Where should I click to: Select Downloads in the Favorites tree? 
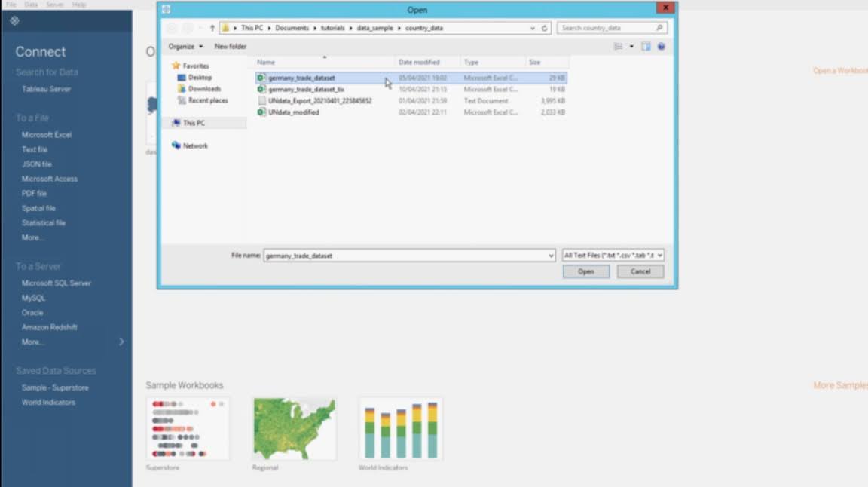point(204,89)
